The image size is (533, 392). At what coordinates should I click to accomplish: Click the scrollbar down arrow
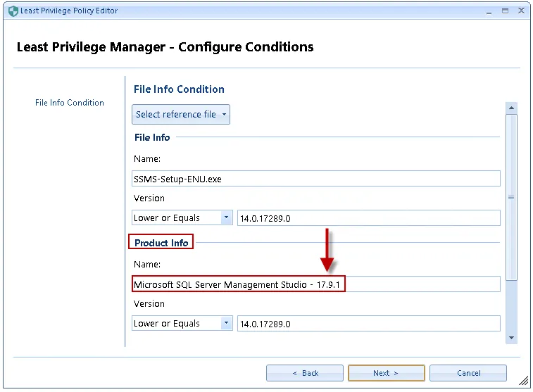pos(512,339)
